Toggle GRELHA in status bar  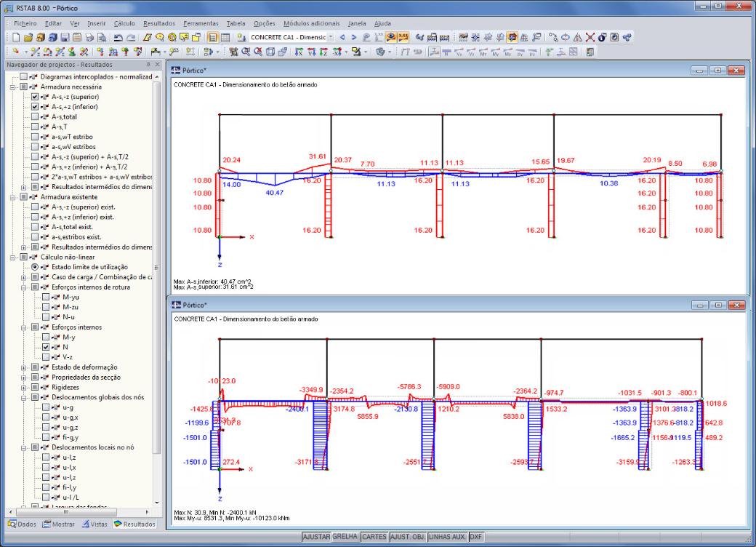click(x=345, y=536)
